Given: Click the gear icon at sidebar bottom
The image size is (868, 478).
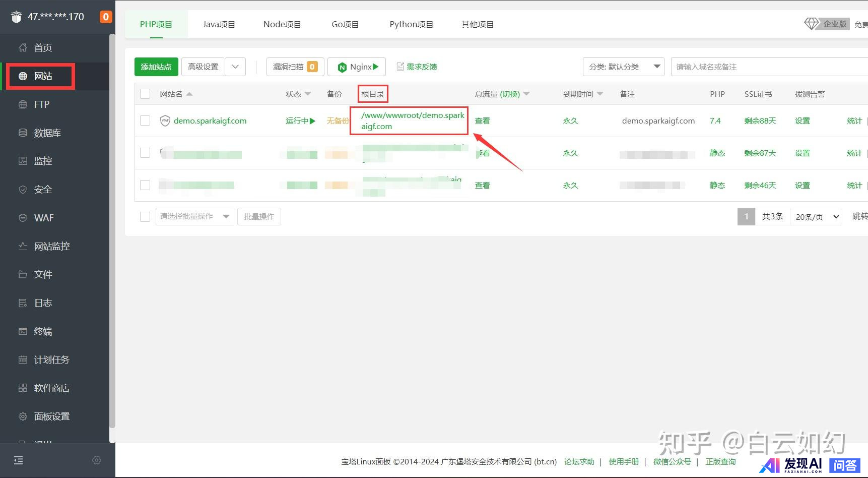Looking at the screenshot, I should [x=96, y=460].
